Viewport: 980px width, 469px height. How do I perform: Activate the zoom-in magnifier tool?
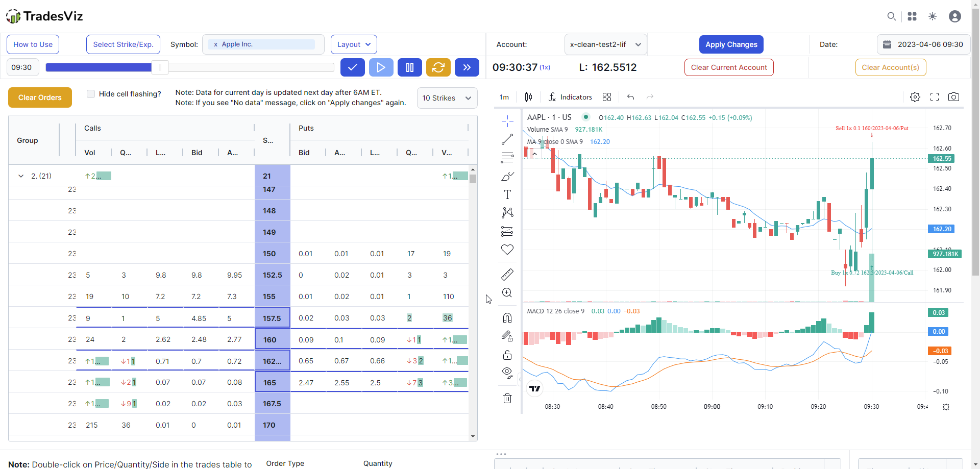click(x=507, y=293)
